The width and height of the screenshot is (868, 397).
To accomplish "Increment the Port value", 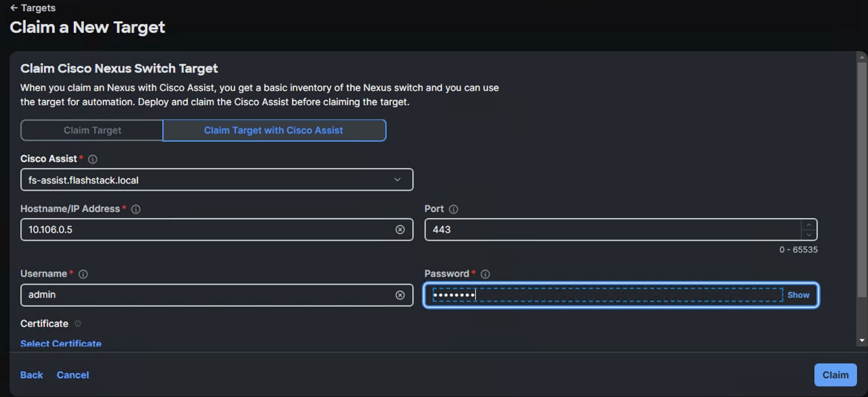I will point(809,225).
